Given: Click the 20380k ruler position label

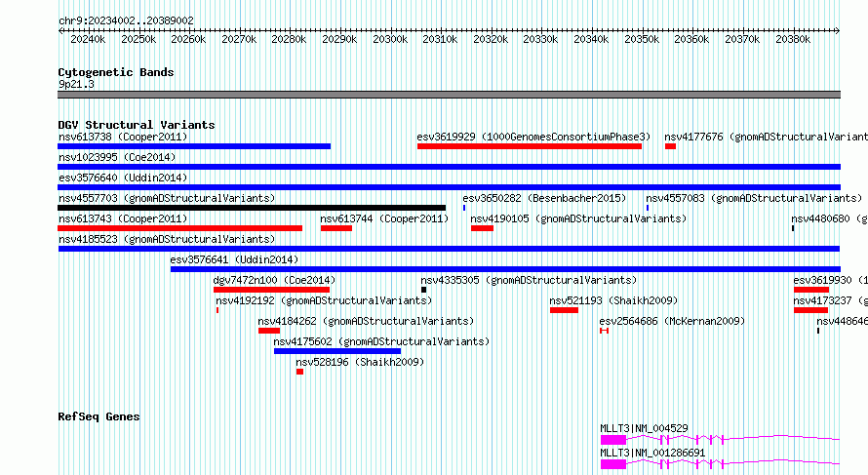Looking at the screenshot, I should tap(793, 39).
